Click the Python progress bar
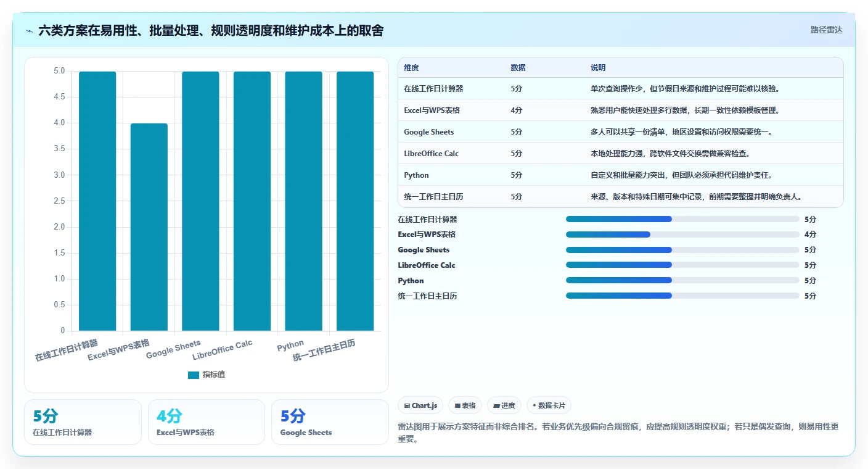868x469 pixels. click(682, 281)
